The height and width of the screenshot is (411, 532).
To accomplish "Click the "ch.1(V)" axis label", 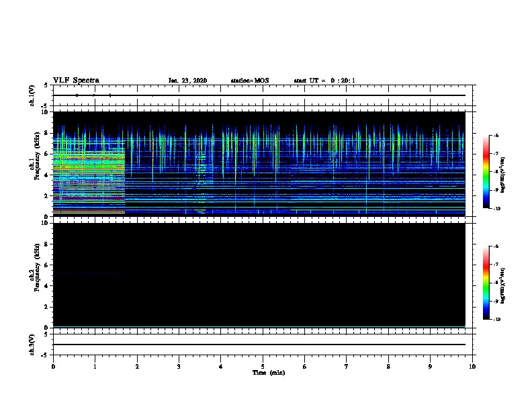I will coord(32,95).
